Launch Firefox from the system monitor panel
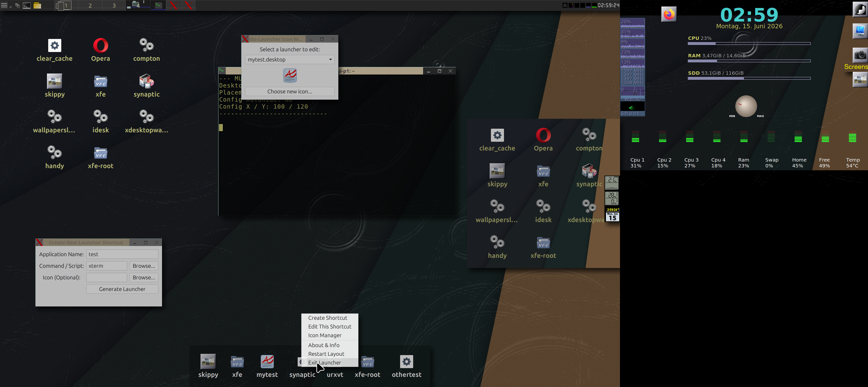The image size is (868, 387). point(669,15)
